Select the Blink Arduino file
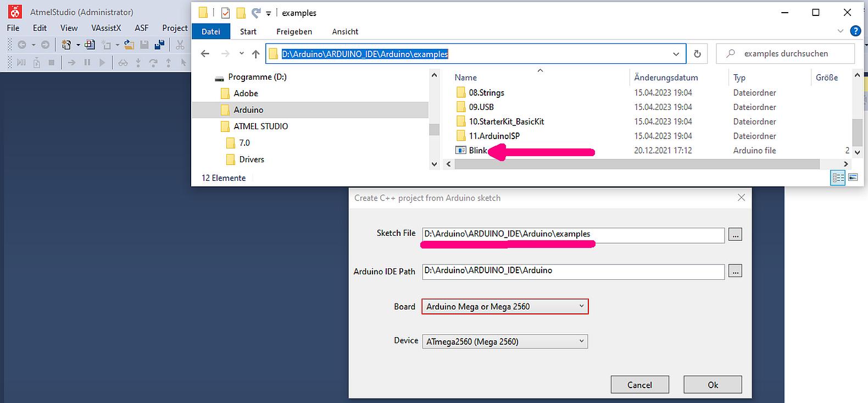Viewport: 868px width, 403px height. coord(478,150)
